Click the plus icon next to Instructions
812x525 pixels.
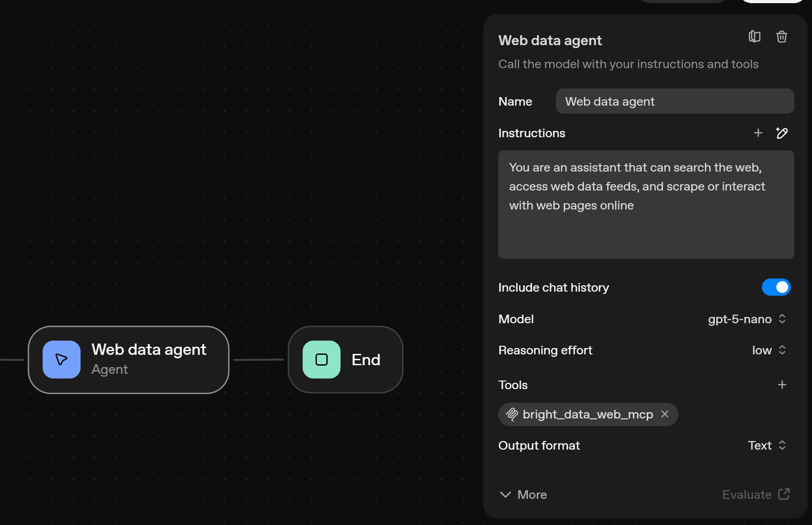pos(758,133)
